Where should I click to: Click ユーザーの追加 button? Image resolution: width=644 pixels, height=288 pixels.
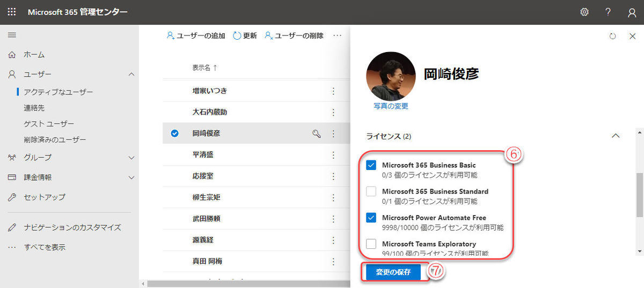(196, 35)
